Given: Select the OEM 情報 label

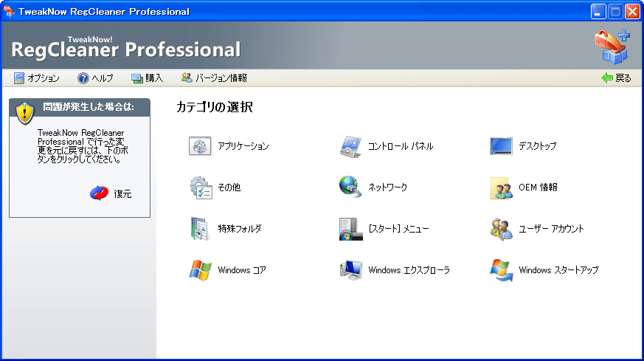Looking at the screenshot, I should click(x=538, y=187).
